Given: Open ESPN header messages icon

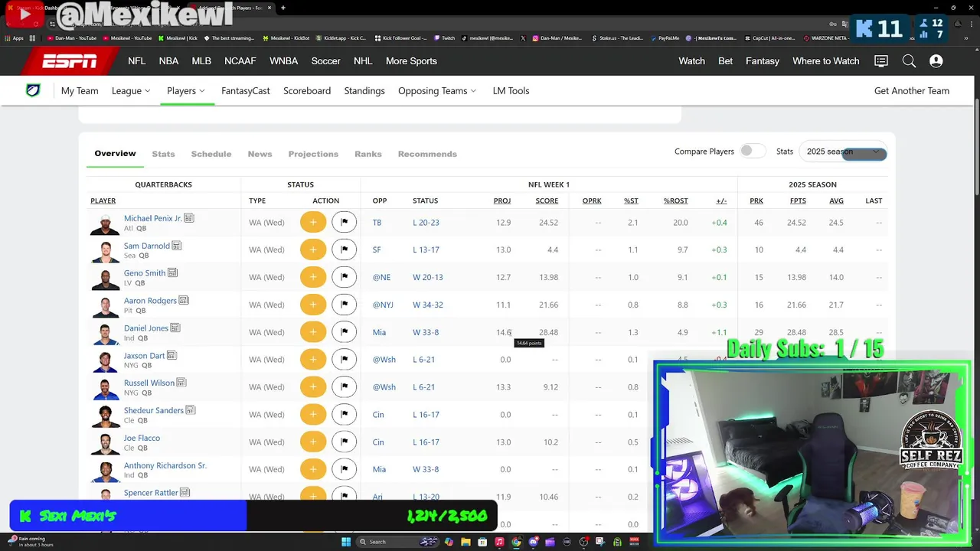Looking at the screenshot, I should [x=881, y=61].
